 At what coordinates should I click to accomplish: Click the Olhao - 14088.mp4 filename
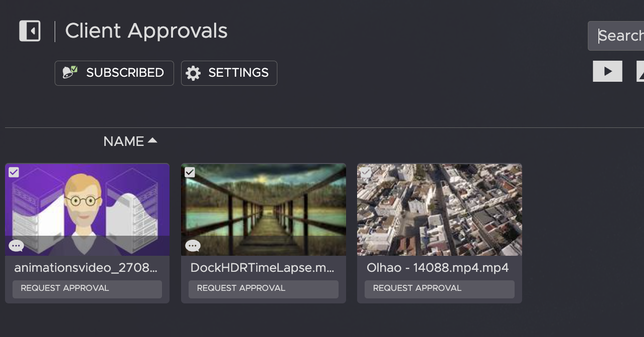click(437, 268)
